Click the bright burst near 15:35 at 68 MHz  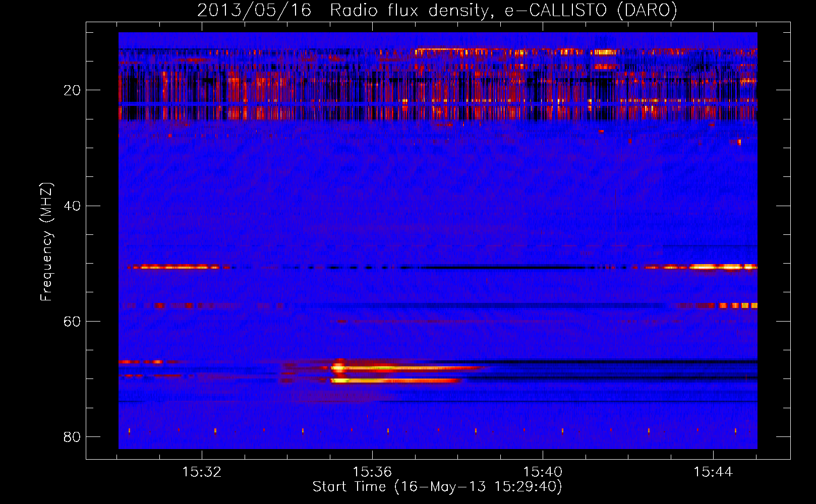point(339,368)
